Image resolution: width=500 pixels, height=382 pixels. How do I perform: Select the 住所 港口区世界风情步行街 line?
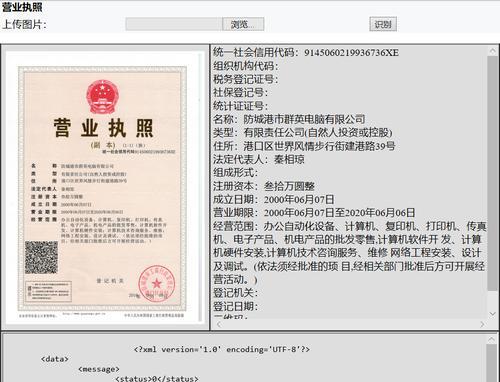click(304, 146)
